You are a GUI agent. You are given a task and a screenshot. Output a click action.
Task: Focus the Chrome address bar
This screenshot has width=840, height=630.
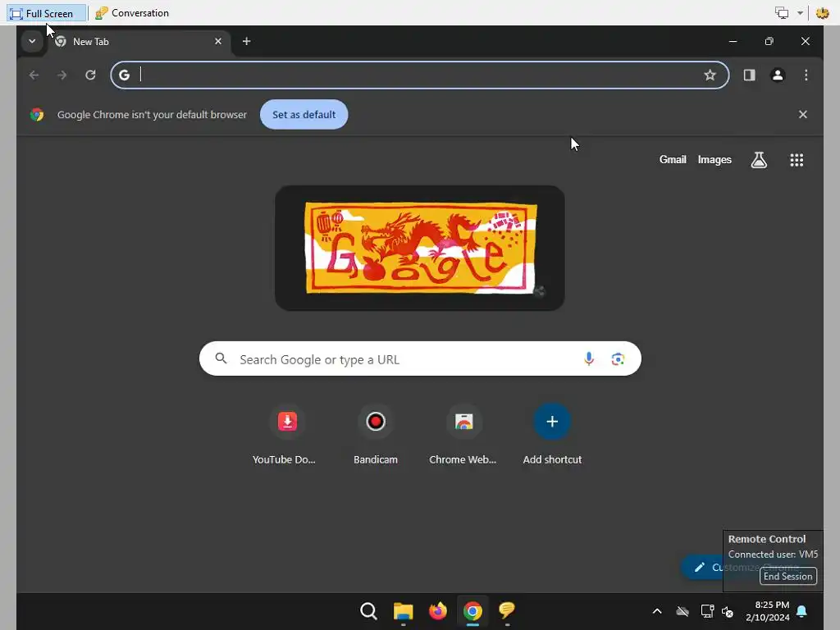click(419, 75)
